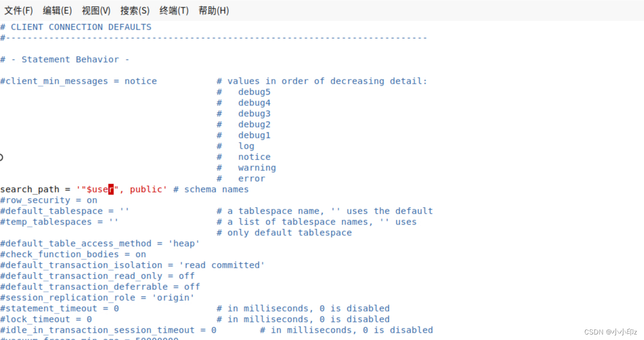This screenshot has height=340, width=644.
Task: Click the CSDN watermark text at bottom right
Action: point(610,331)
